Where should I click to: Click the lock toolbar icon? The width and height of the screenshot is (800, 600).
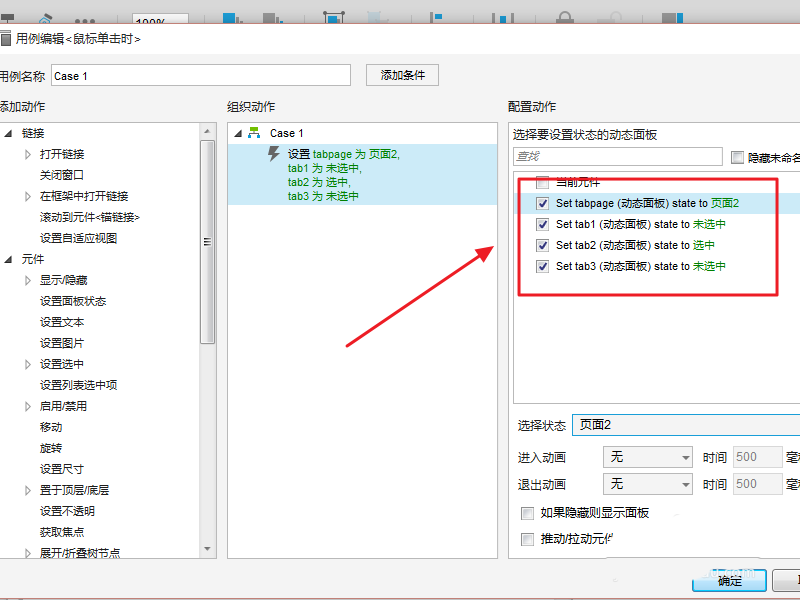(565, 14)
